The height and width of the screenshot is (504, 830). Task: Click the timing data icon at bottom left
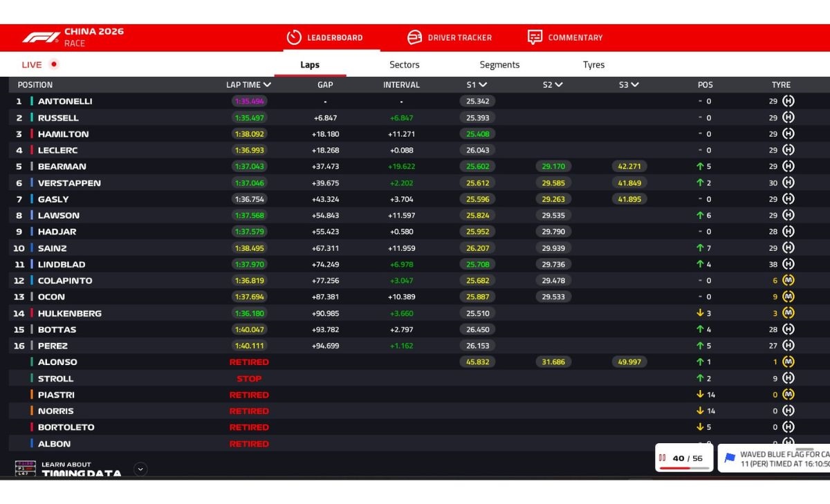point(26,469)
